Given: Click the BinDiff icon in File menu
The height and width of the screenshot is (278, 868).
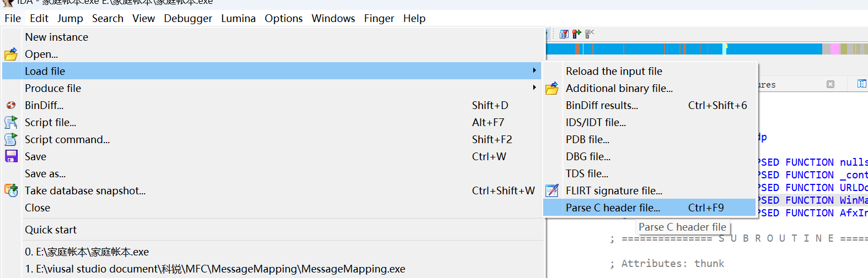Looking at the screenshot, I should pos(11,105).
